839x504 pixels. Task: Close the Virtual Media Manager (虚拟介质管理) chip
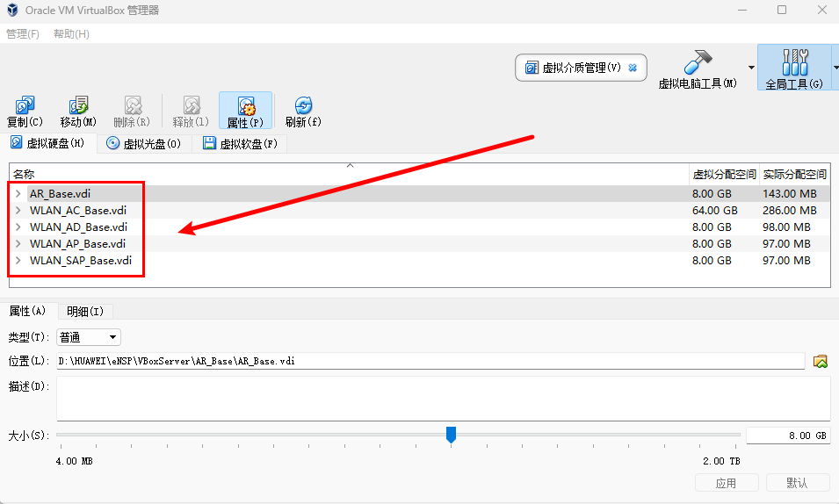[633, 68]
